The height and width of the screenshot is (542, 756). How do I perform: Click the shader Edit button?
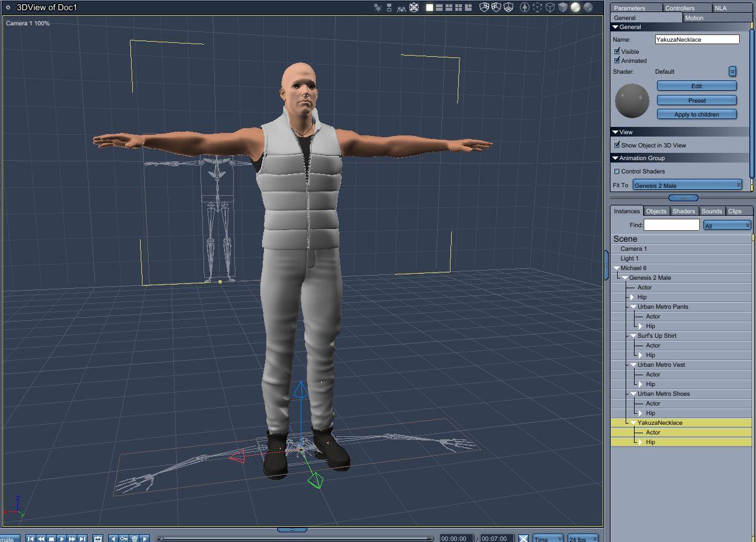pos(696,86)
